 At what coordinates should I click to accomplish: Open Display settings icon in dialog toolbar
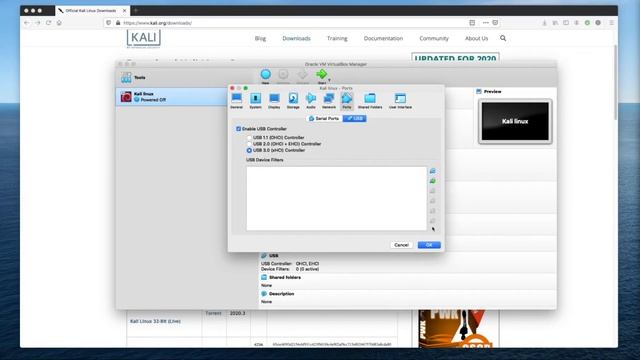(274, 100)
